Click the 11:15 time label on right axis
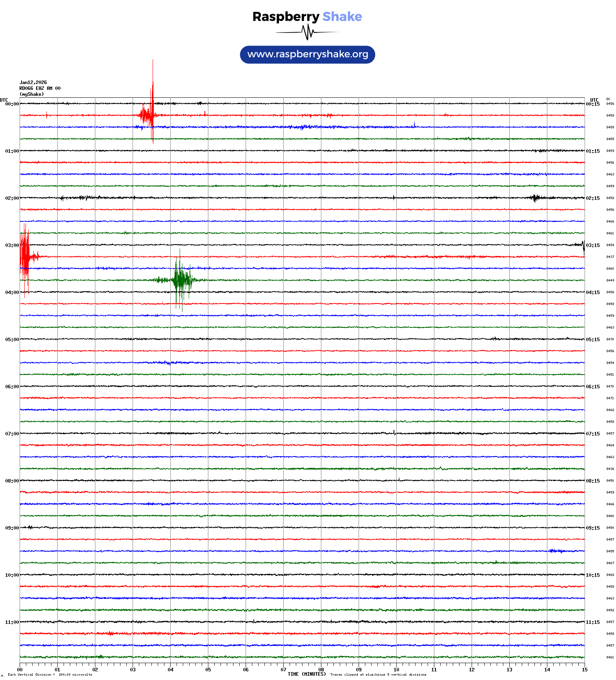 (x=593, y=622)
